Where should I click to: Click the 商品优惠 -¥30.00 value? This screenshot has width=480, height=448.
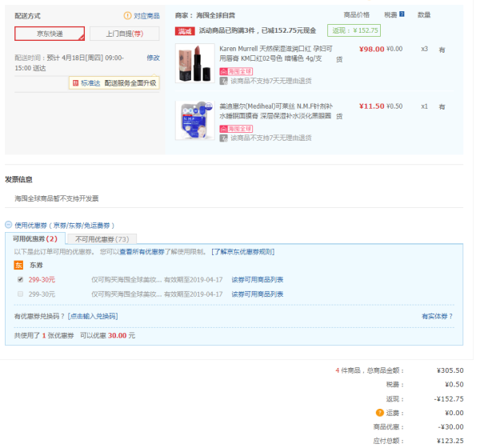(x=450, y=426)
